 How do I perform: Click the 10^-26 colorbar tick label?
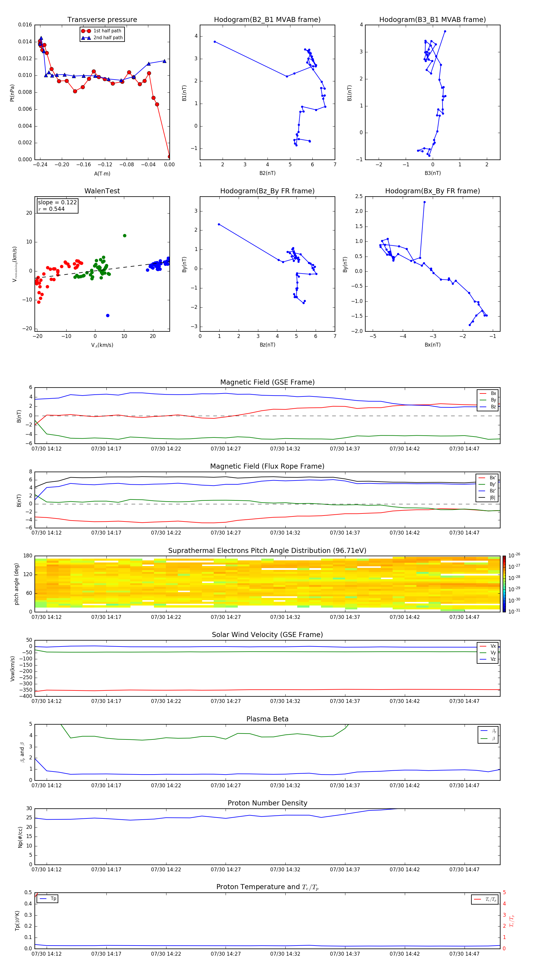tap(514, 555)
